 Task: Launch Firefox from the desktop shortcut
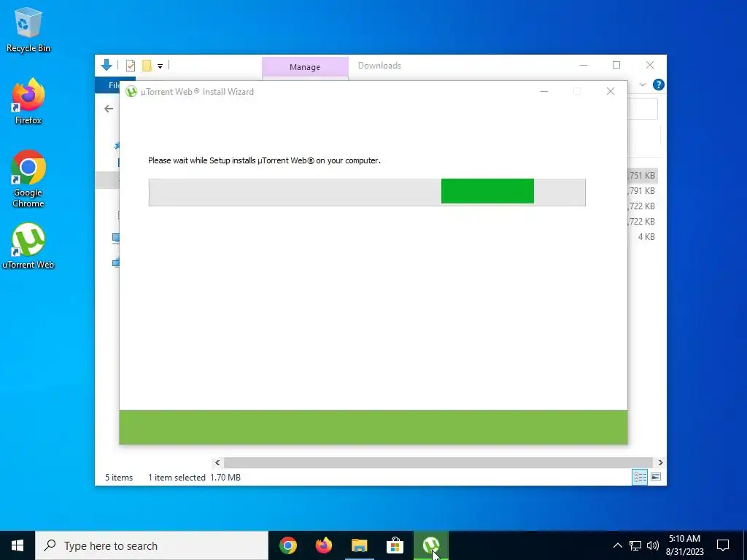coord(28,101)
